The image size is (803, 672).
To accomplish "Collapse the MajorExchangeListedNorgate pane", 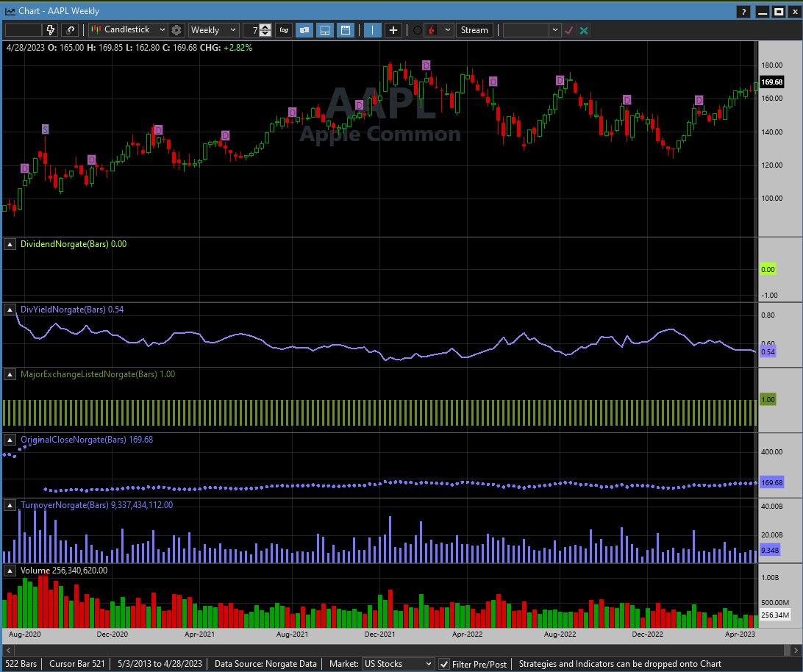I will 10,374.
